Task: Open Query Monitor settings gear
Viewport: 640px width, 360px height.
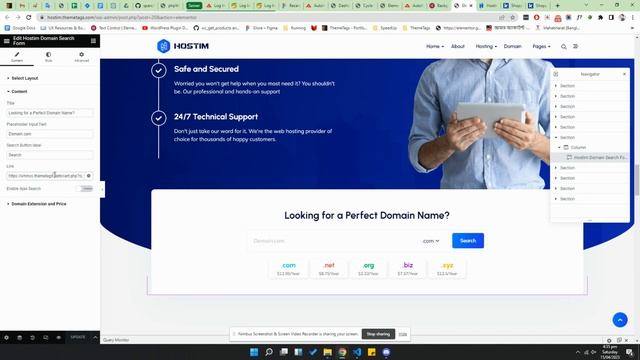Action: click(x=609, y=340)
